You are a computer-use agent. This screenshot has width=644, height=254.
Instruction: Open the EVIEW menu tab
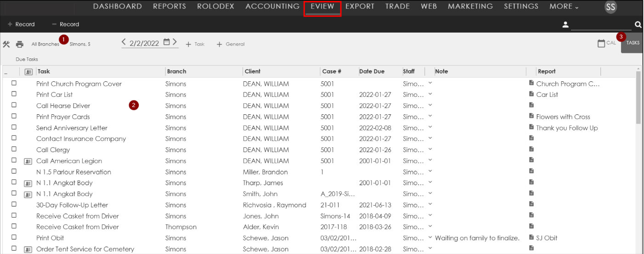point(322,7)
